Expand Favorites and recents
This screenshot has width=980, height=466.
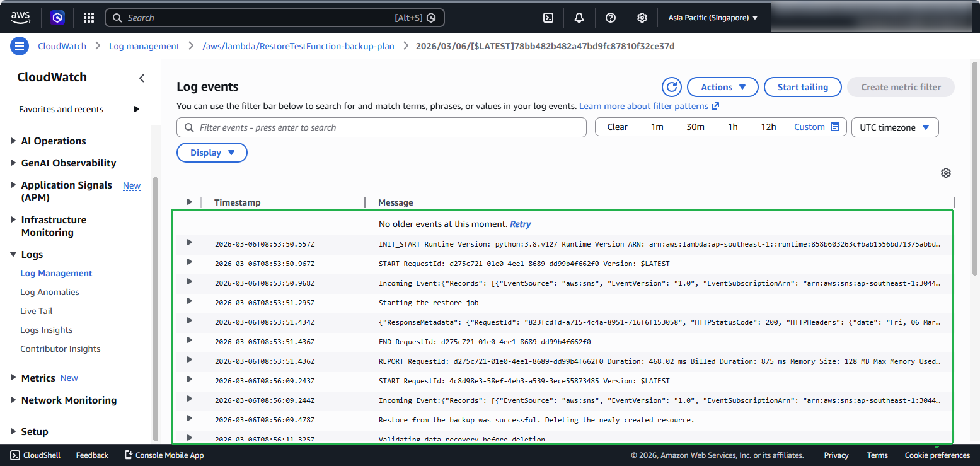pos(137,109)
